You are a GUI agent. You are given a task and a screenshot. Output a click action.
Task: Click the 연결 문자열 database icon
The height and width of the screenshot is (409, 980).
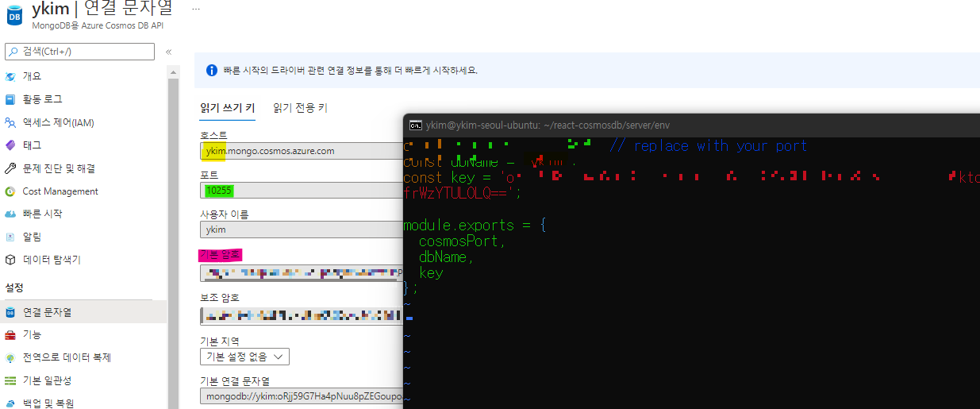coord(10,312)
